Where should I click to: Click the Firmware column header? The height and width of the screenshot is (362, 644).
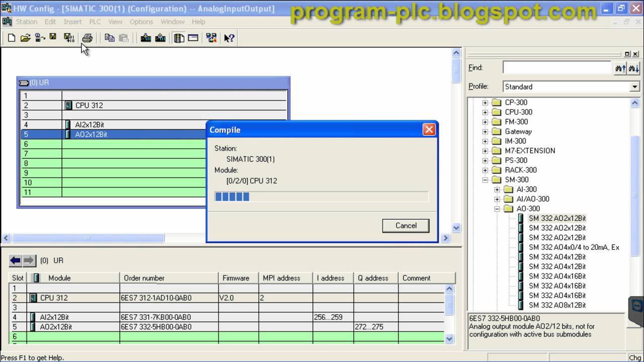(x=239, y=278)
